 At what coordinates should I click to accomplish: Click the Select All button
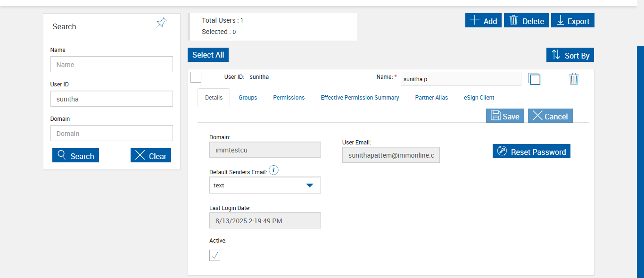[x=208, y=55]
